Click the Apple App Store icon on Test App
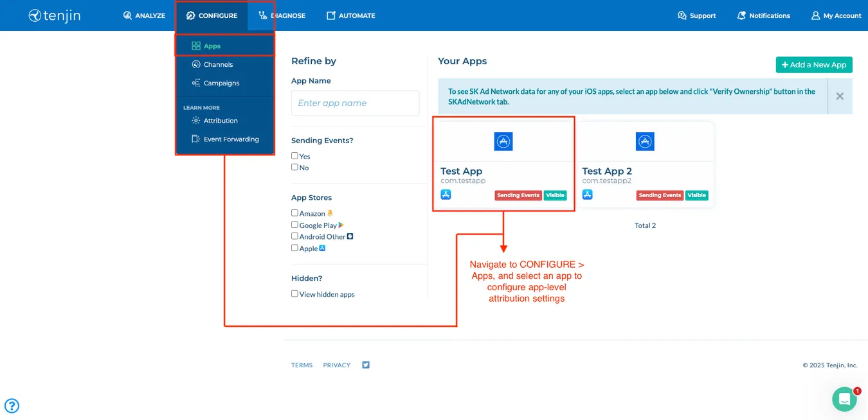868x420 pixels. pos(446,194)
